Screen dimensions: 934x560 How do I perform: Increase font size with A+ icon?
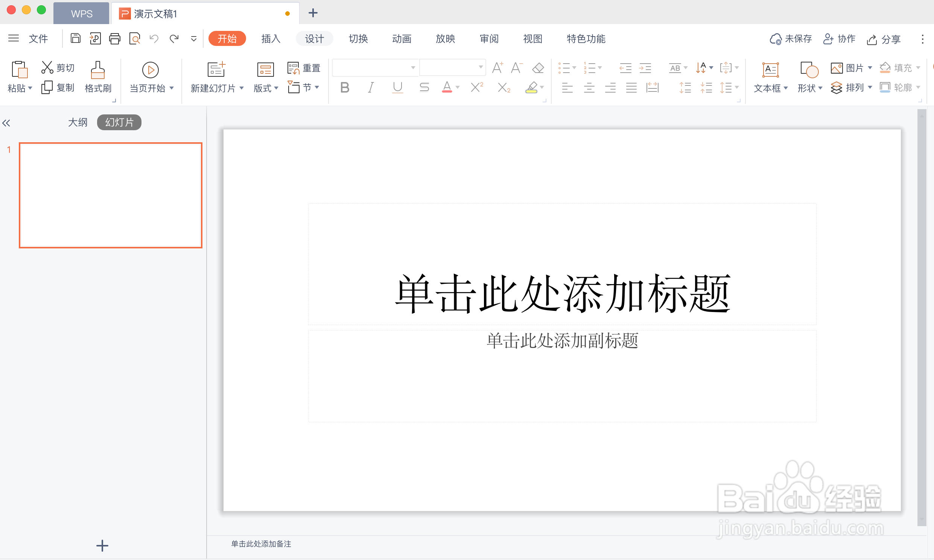coord(497,68)
